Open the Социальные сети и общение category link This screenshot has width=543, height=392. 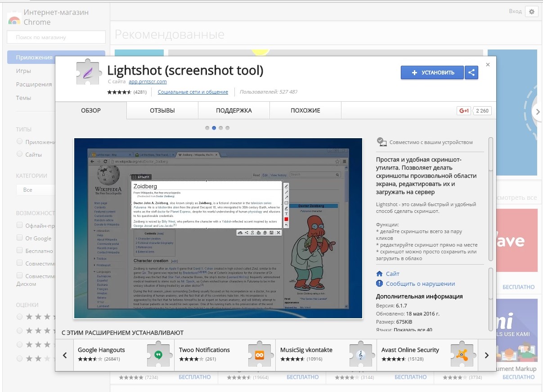193,92
